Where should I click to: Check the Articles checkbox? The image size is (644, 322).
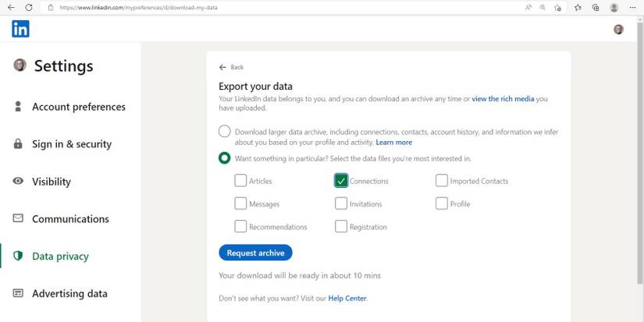(x=240, y=181)
